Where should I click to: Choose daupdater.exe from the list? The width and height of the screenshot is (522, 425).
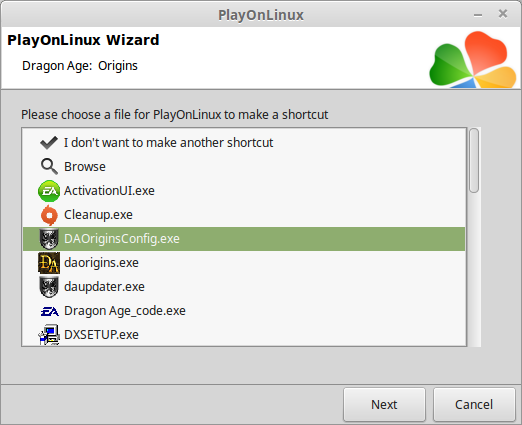coord(244,287)
